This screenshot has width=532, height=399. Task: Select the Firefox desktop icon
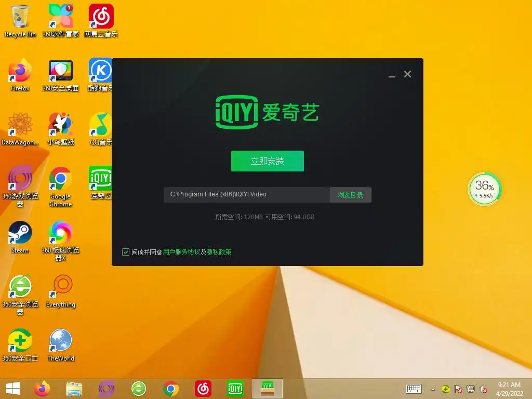pyautogui.click(x=20, y=75)
